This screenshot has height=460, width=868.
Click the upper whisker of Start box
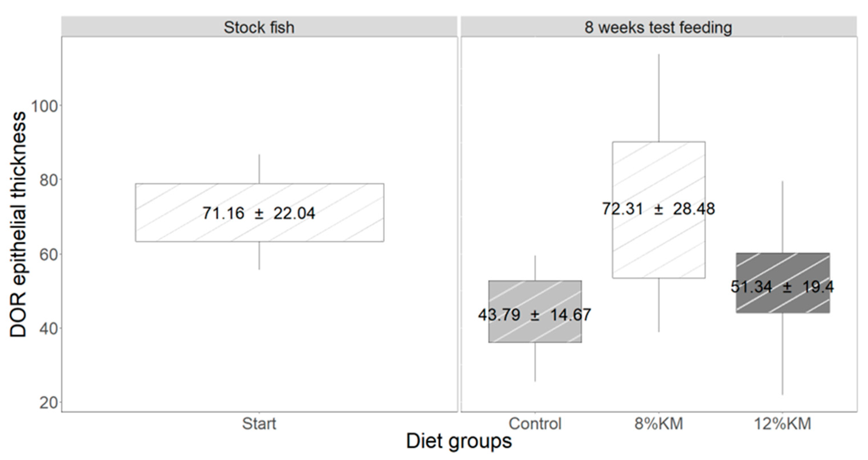click(x=259, y=169)
